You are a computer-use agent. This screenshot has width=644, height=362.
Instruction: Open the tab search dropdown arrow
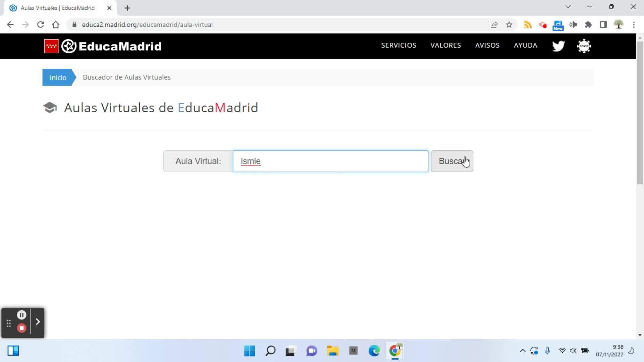[568, 7]
